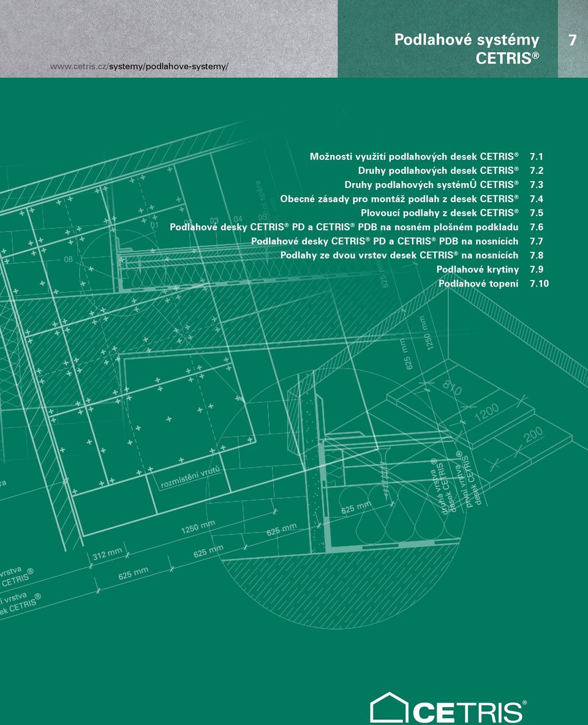Click the '200' dimension in the drawing
588x725 pixels.
click(533, 435)
